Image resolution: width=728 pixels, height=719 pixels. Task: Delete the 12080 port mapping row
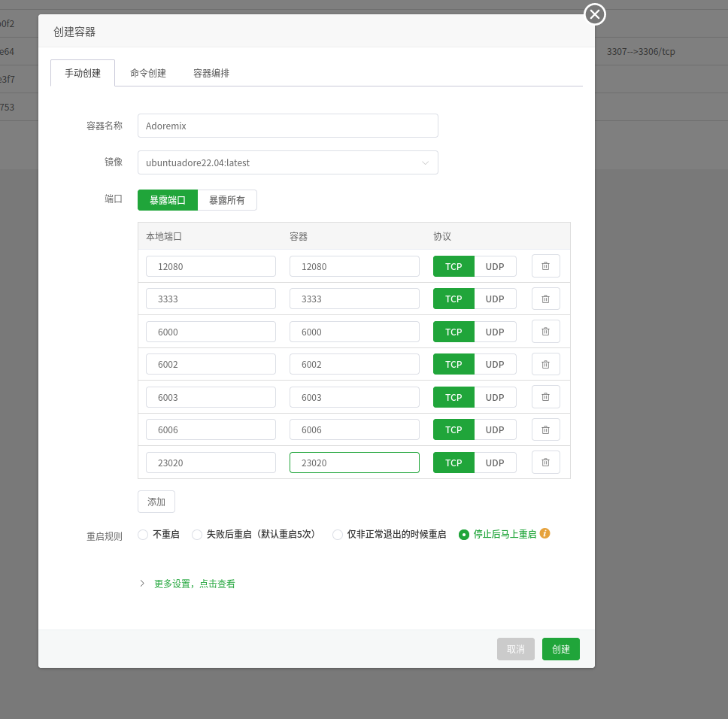(545, 266)
